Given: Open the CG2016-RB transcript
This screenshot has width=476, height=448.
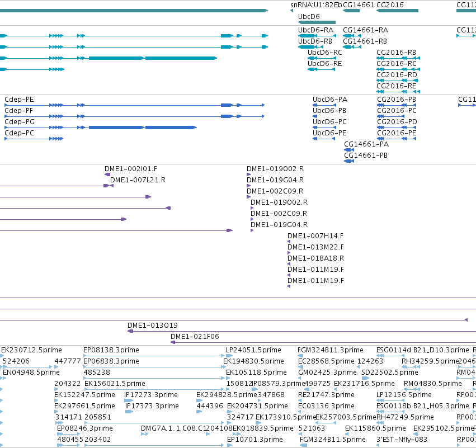Looking at the screenshot, I should click(x=396, y=53).
